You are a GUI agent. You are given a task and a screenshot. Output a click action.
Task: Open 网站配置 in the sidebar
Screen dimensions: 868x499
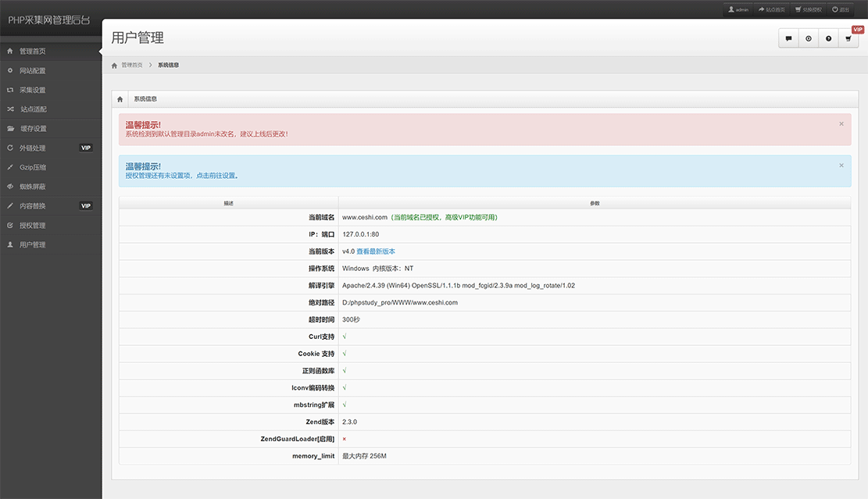[33, 70]
